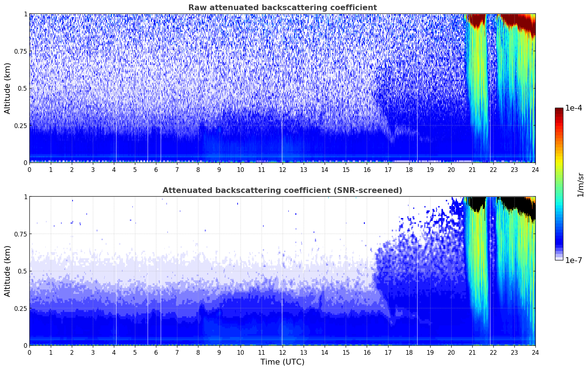Click the "Time (UTC)" axis label
The height and width of the screenshot is (370, 588).
coord(282,362)
